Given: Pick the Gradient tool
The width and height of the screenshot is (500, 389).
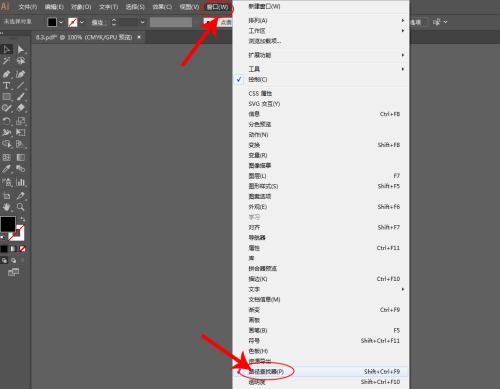Looking at the screenshot, I should pos(21,157).
